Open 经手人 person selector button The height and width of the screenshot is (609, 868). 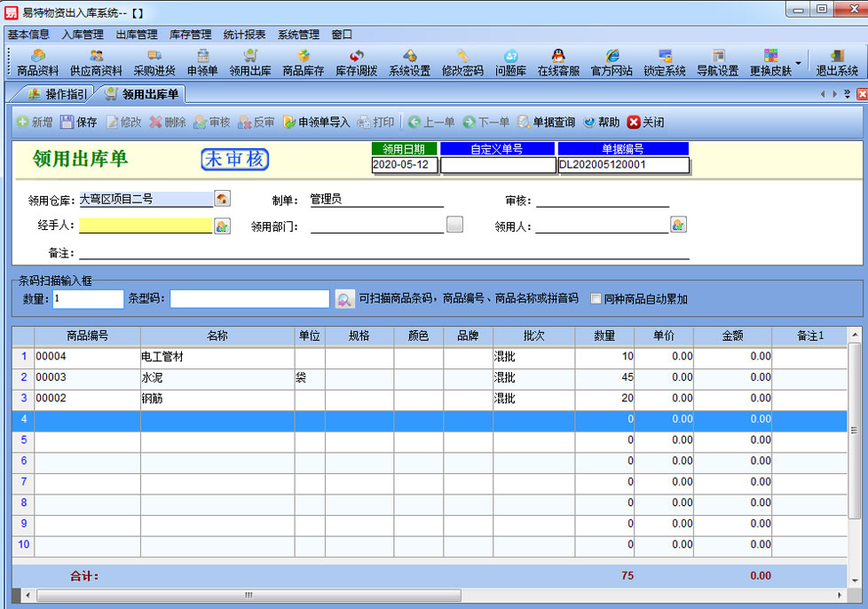tap(222, 225)
